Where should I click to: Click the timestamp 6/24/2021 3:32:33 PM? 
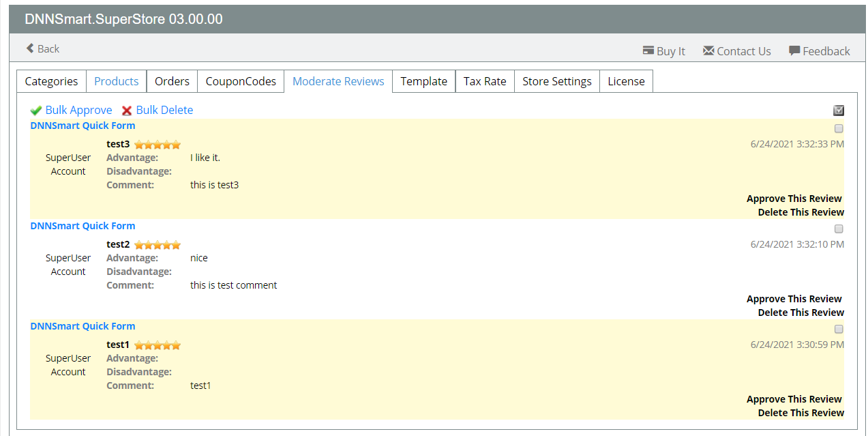click(797, 144)
